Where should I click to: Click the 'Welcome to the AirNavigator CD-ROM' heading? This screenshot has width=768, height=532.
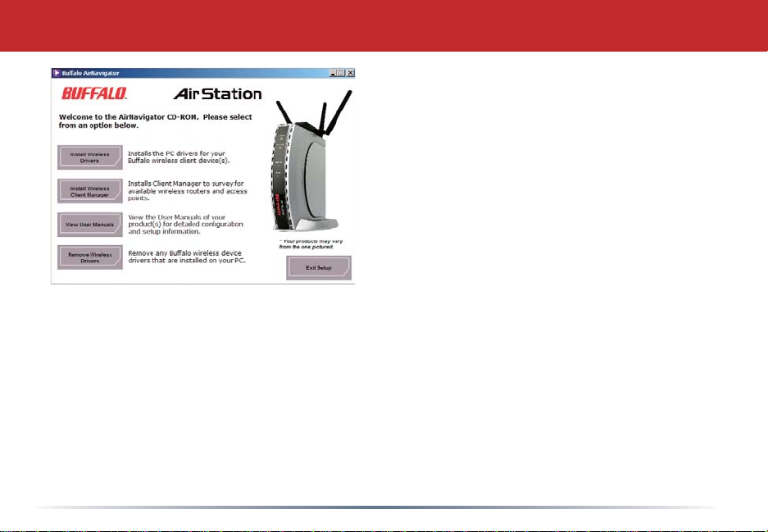tap(155, 121)
